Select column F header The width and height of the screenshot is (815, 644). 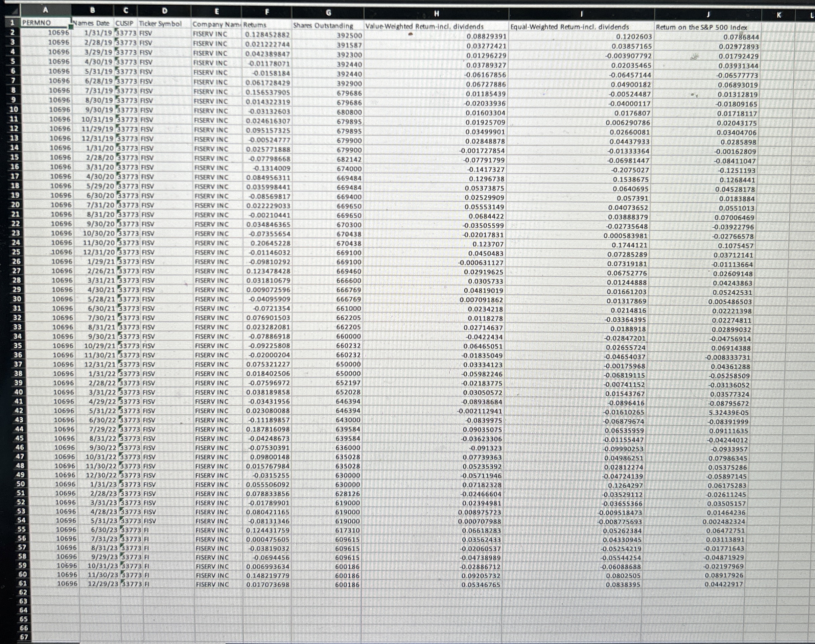[267, 12]
